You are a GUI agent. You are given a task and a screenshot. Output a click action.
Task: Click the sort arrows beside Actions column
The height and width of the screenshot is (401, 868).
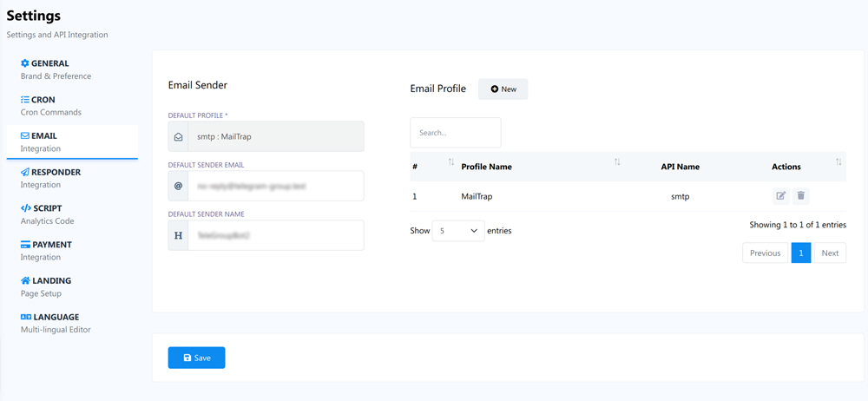[x=838, y=162]
